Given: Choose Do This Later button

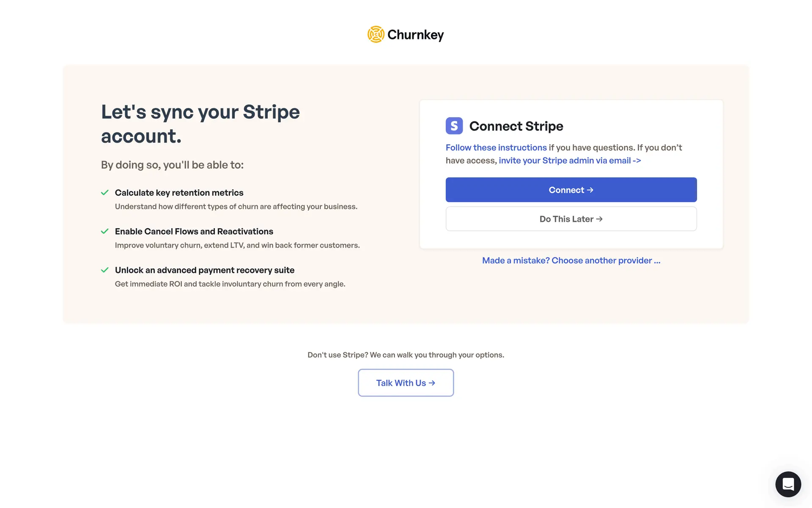Looking at the screenshot, I should pyautogui.click(x=571, y=219).
